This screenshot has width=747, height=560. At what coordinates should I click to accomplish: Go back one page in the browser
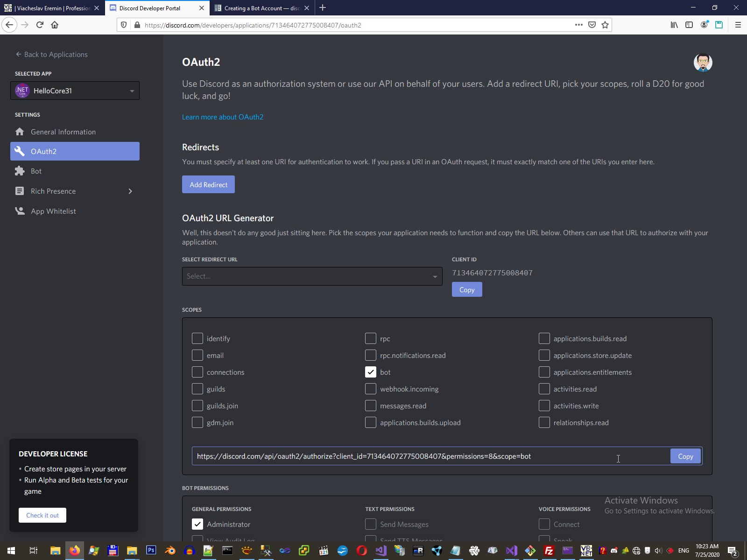pyautogui.click(x=9, y=25)
